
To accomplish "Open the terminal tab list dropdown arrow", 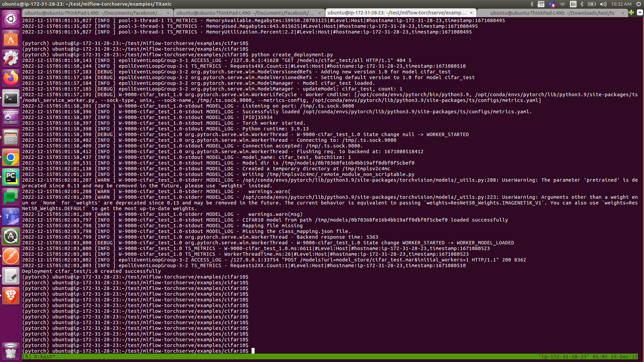I will [x=640, y=13].
